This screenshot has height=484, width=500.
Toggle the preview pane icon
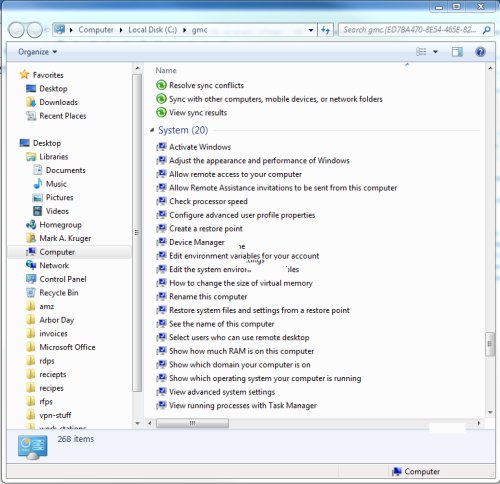pos(457,52)
